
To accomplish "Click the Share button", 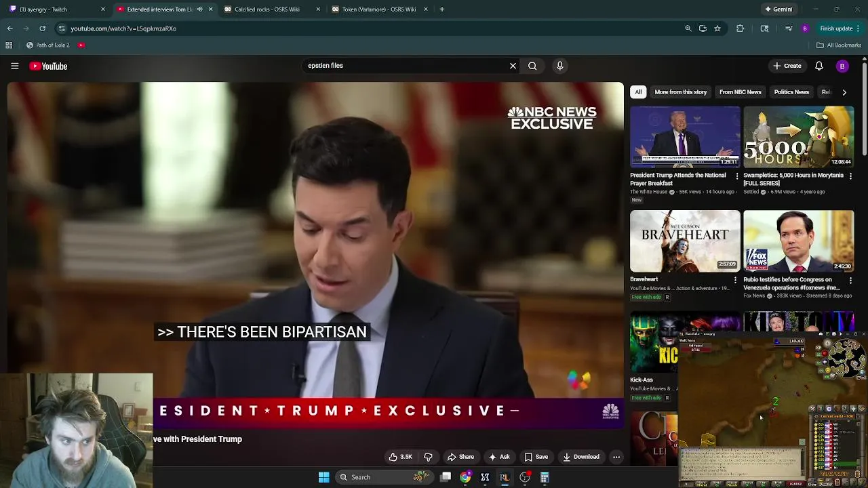I will click(460, 457).
